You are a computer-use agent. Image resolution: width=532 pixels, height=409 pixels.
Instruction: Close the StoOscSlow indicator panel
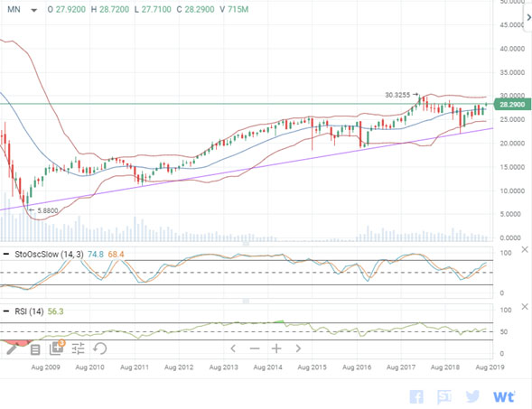(525, 249)
